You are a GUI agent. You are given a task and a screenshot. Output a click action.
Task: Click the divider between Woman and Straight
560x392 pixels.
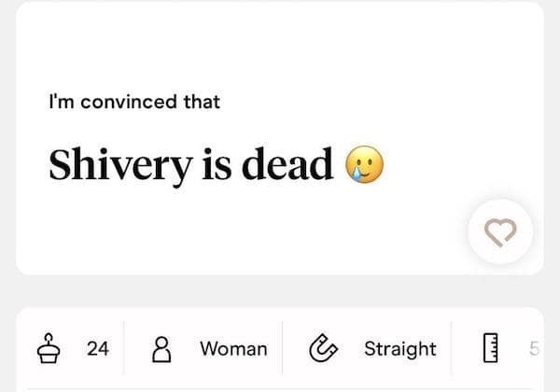pos(283,349)
